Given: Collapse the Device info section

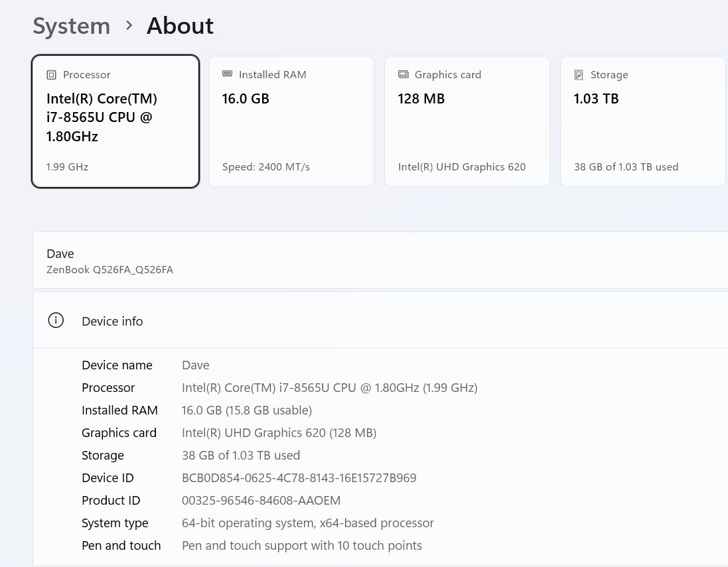Looking at the screenshot, I should 380,320.
